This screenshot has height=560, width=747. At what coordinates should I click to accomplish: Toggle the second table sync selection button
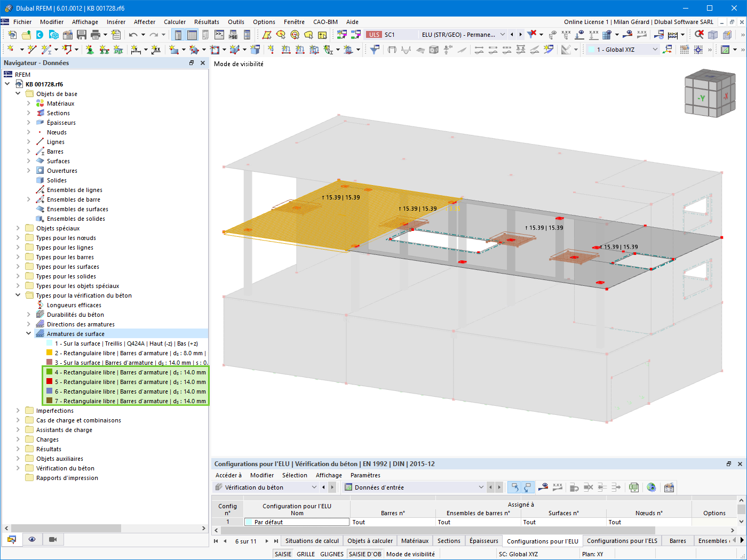tap(527, 487)
